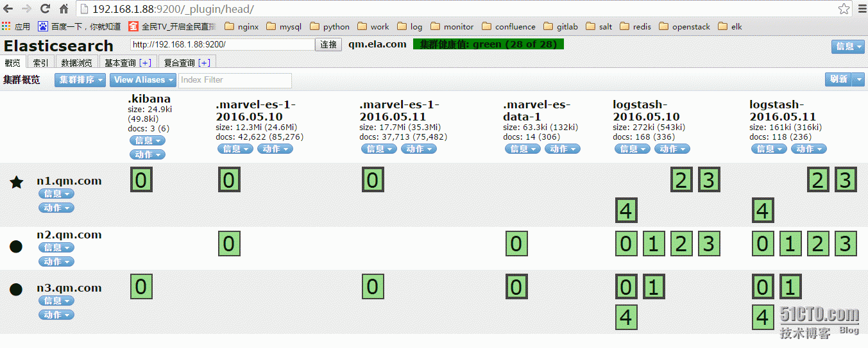Open n2.qm.com node 动作 dropdown

click(56, 261)
